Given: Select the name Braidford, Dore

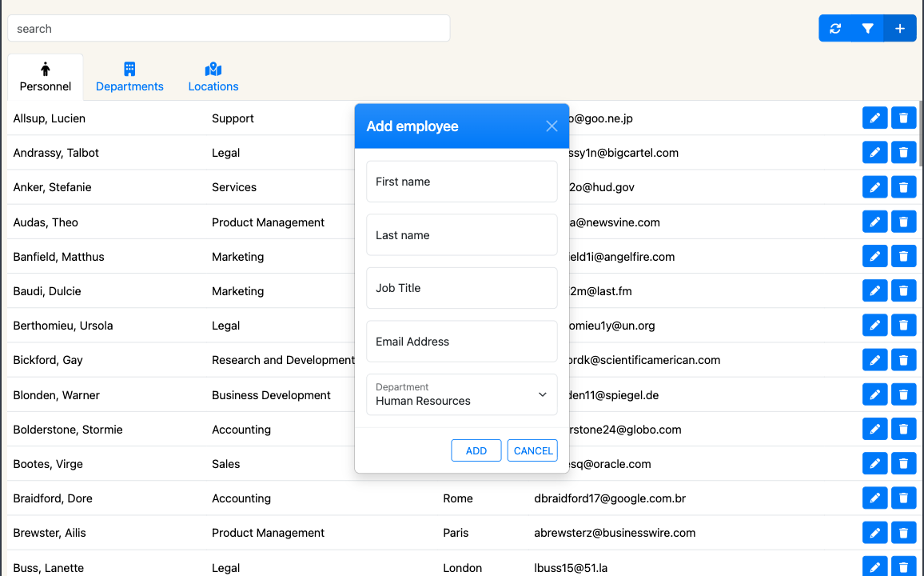Looking at the screenshot, I should tap(53, 498).
